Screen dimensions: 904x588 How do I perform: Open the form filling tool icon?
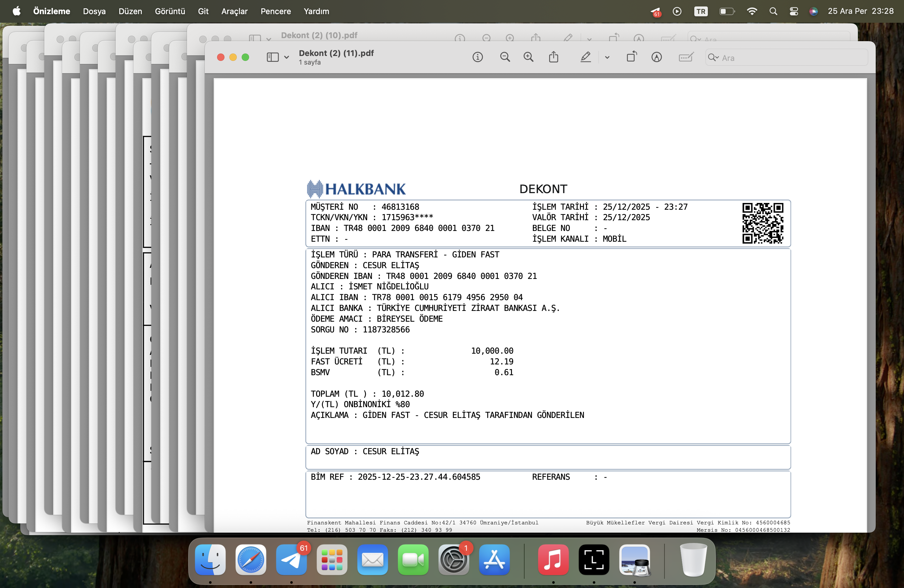[x=686, y=57]
